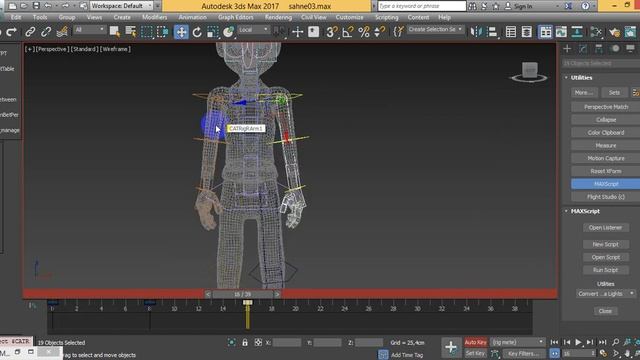Toggle the Ribbon icon
Image resolution: width=640 pixels, height=360 pixels.
[x=545, y=32]
